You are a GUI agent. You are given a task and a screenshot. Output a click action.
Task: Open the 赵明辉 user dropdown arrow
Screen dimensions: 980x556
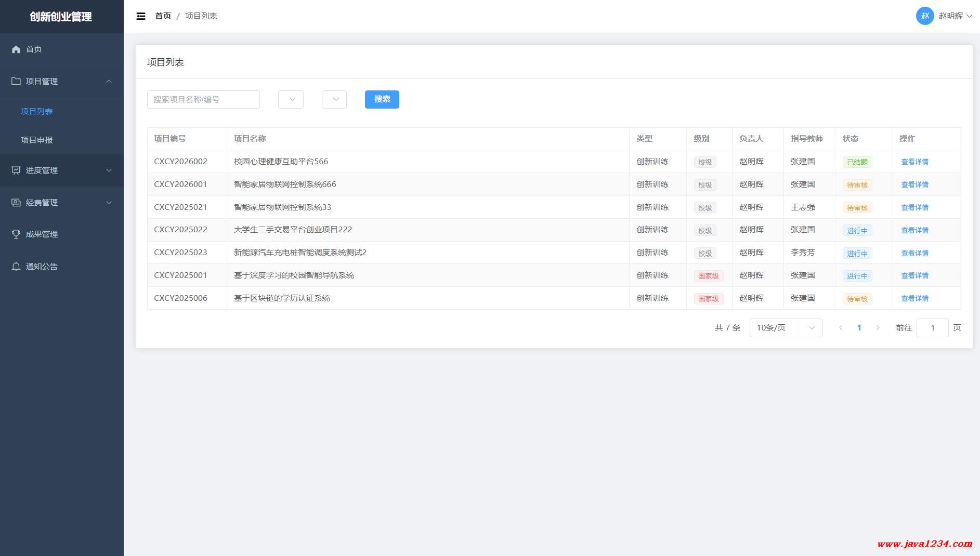(969, 16)
